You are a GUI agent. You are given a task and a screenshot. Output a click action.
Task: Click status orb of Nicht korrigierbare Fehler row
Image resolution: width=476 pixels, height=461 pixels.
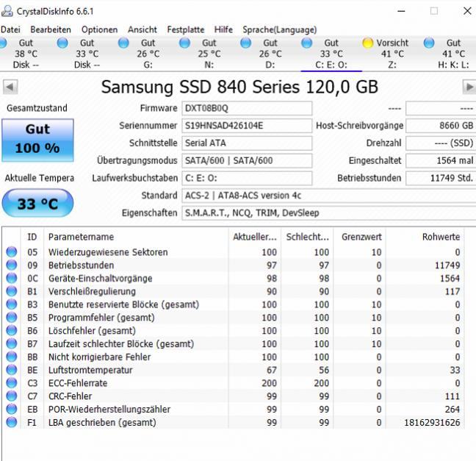coord(12,357)
